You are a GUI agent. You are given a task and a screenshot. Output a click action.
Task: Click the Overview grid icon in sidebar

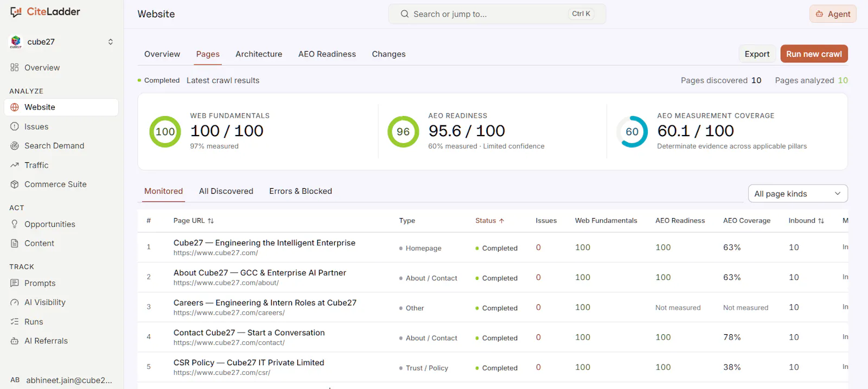pos(15,68)
